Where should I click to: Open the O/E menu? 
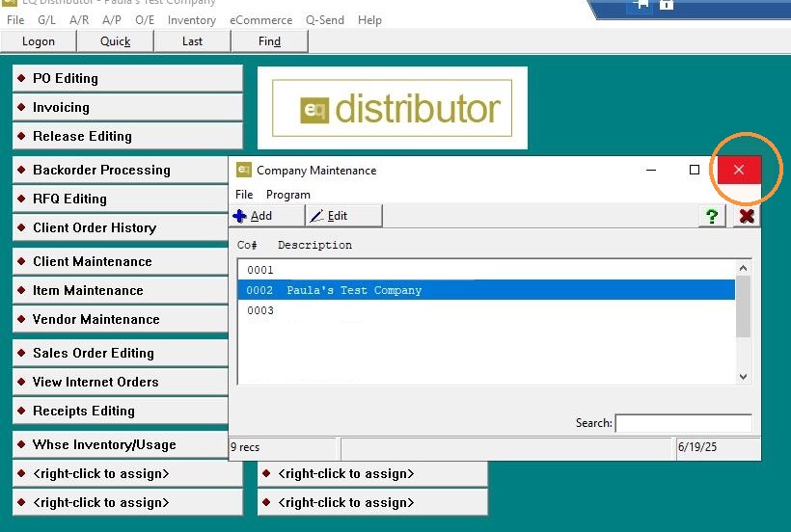tap(145, 20)
